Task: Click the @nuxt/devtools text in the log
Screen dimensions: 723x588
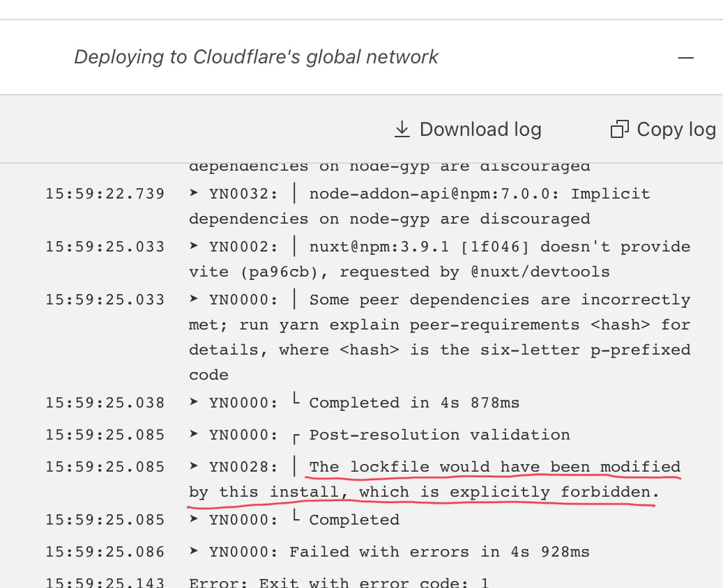Action: click(x=540, y=272)
